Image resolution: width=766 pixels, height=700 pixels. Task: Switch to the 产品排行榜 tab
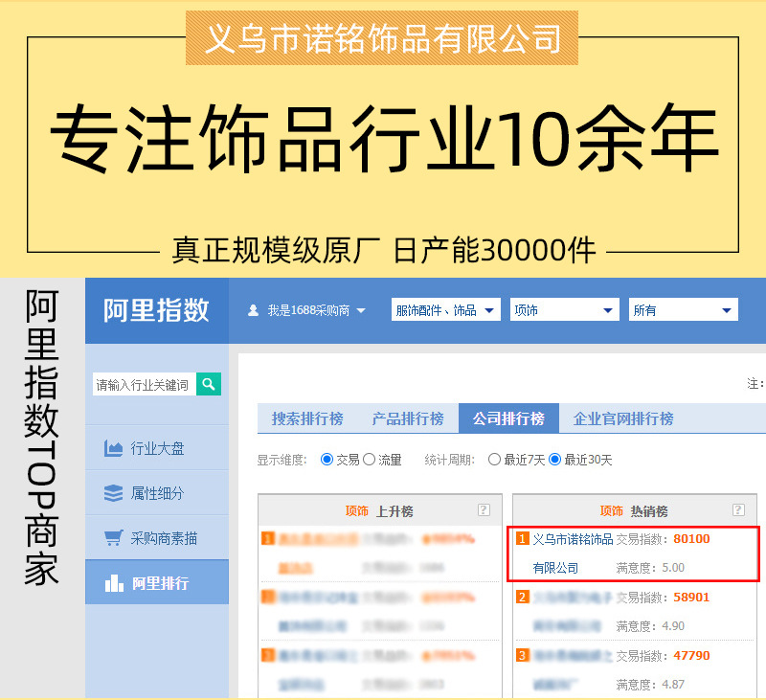point(408,418)
